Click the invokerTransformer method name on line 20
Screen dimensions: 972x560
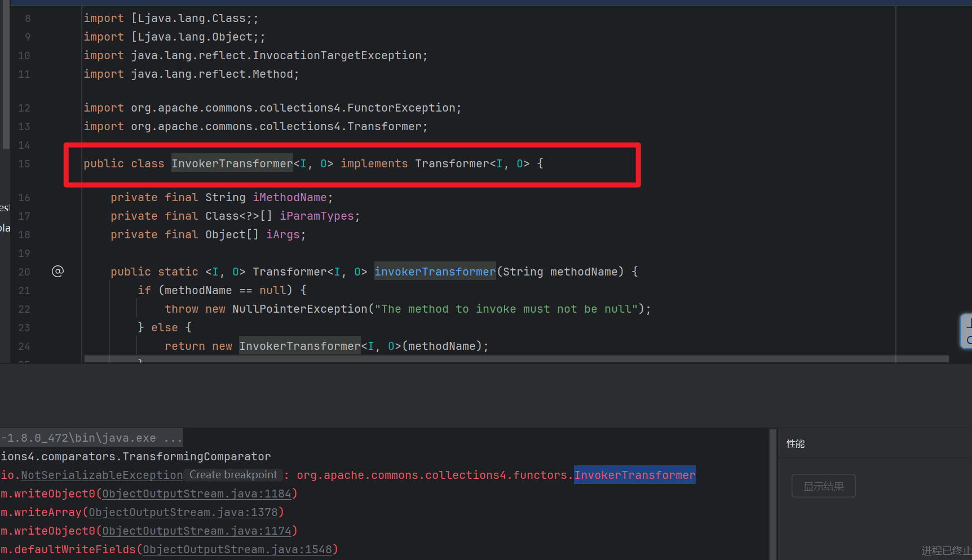[x=435, y=272]
